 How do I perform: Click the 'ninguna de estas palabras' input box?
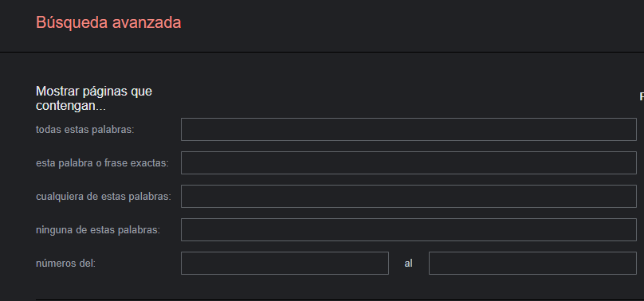pyautogui.click(x=409, y=229)
